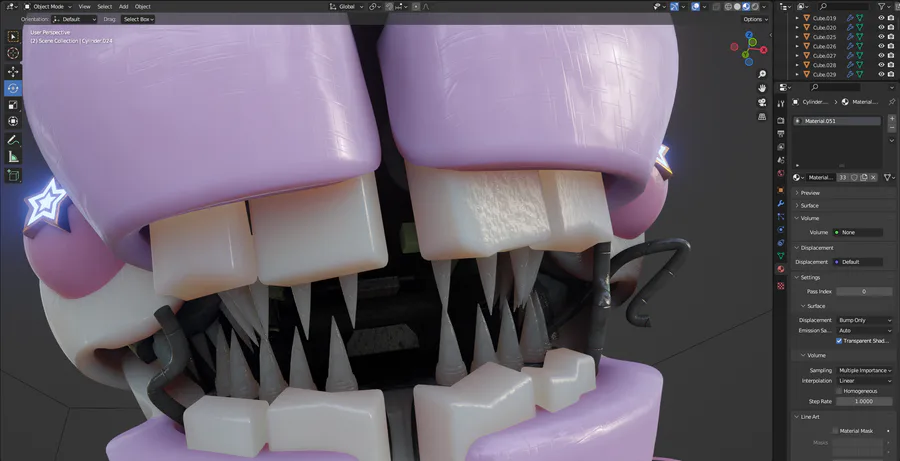Image resolution: width=900 pixels, height=461 pixels.
Task: Open the viewport Options popover
Action: tap(755, 19)
